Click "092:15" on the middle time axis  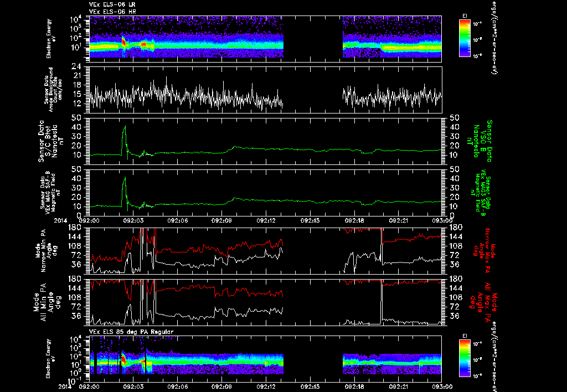(x=311, y=220)
